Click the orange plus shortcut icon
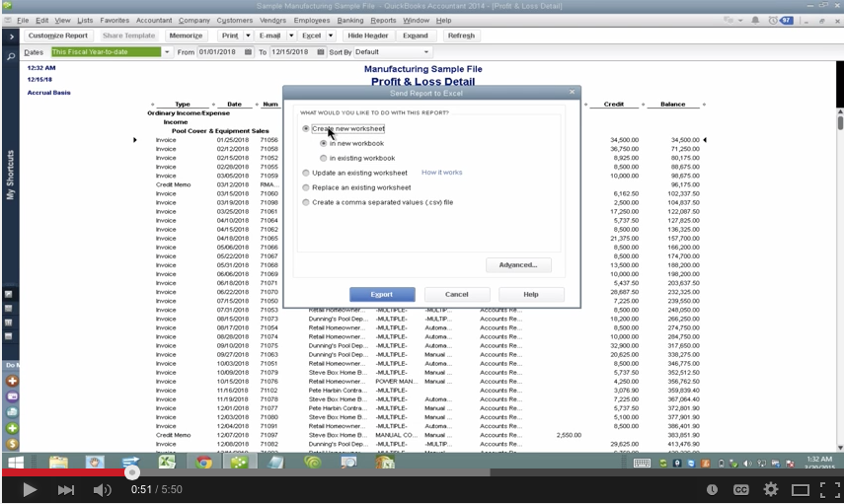This screenshot has width=844, height=504. pos(12,381)
